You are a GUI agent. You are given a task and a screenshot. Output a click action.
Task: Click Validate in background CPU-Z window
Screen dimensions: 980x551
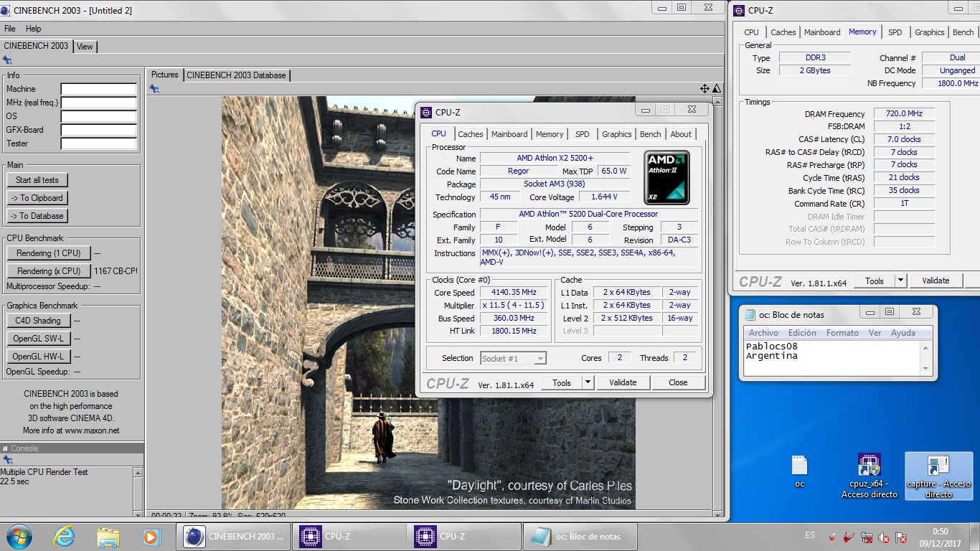coord(936,281)
